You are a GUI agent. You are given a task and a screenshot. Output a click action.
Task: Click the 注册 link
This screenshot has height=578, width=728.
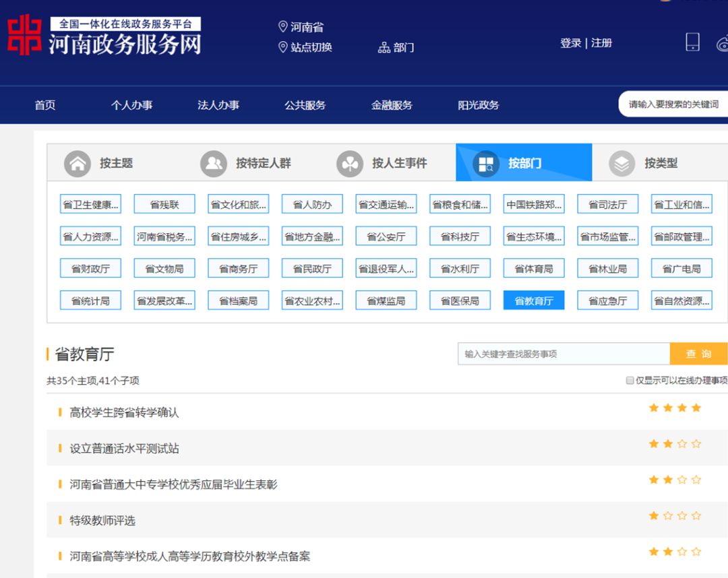[602, 43]
